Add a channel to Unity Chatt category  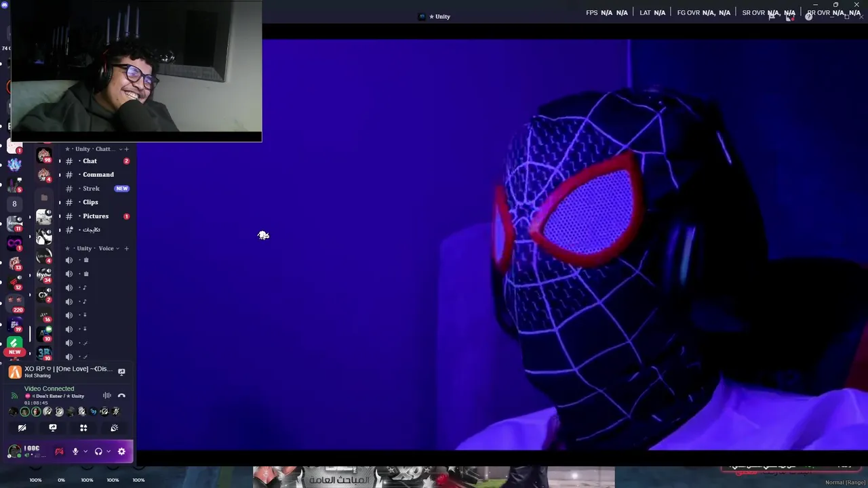[126, 149]
